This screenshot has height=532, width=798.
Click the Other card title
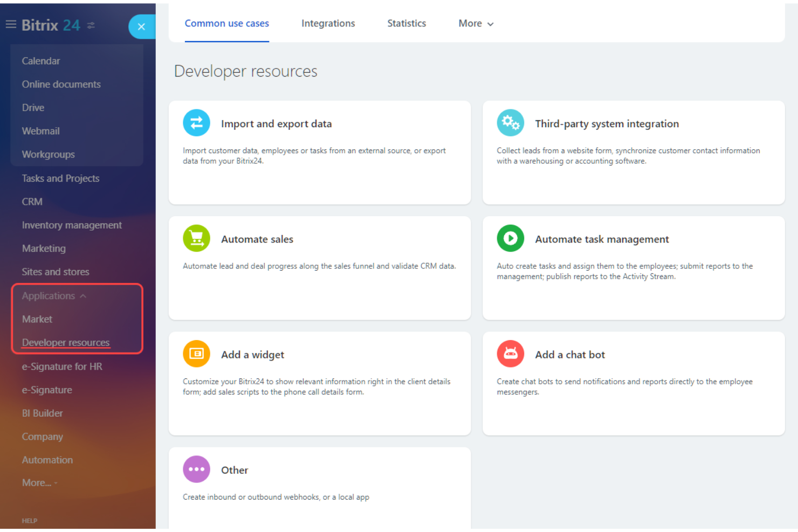click(x=235, y=470)
